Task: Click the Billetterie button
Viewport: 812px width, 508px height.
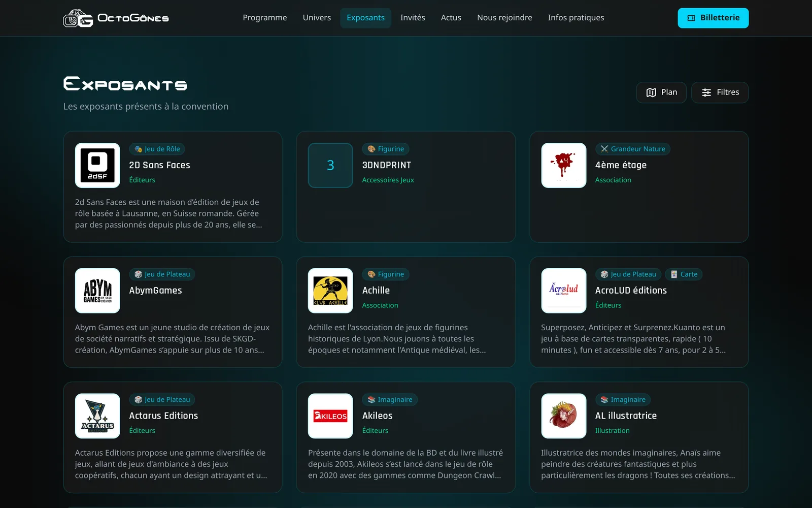Action: point(713,18)
